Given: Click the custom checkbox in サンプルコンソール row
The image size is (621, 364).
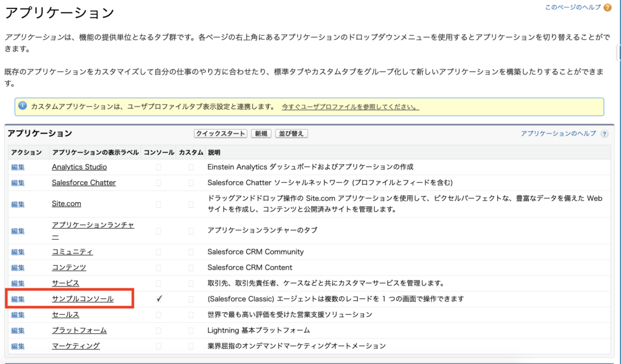Looking at the screenshot, I should [191, 299].
